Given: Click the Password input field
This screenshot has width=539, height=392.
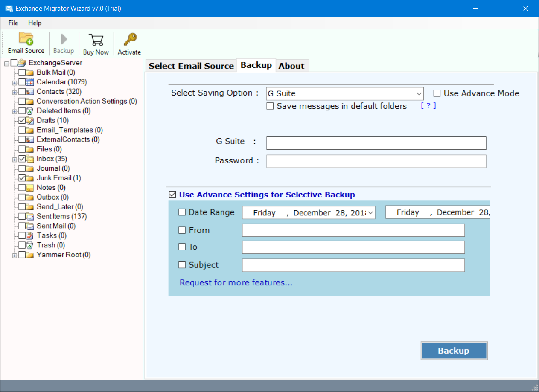Looking at the screenshot, I should [x=376, y=161].
